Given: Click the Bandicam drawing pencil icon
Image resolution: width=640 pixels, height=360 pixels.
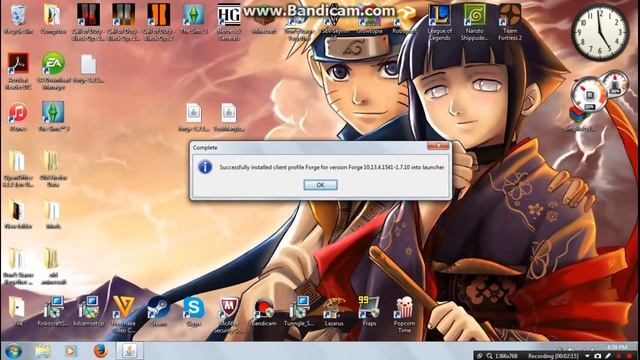Looking at the screenshot, I should click(608, 356).
